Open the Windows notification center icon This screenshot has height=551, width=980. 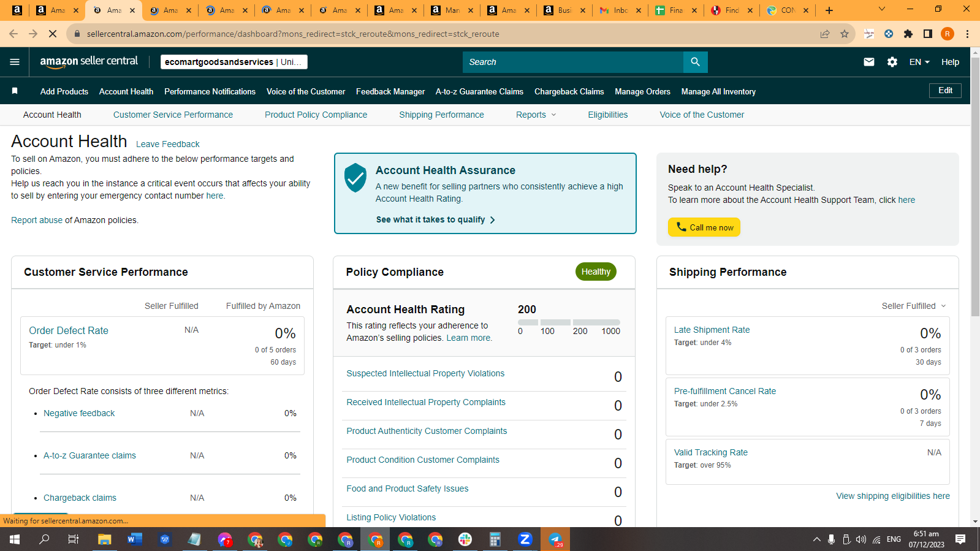(960, 539)
